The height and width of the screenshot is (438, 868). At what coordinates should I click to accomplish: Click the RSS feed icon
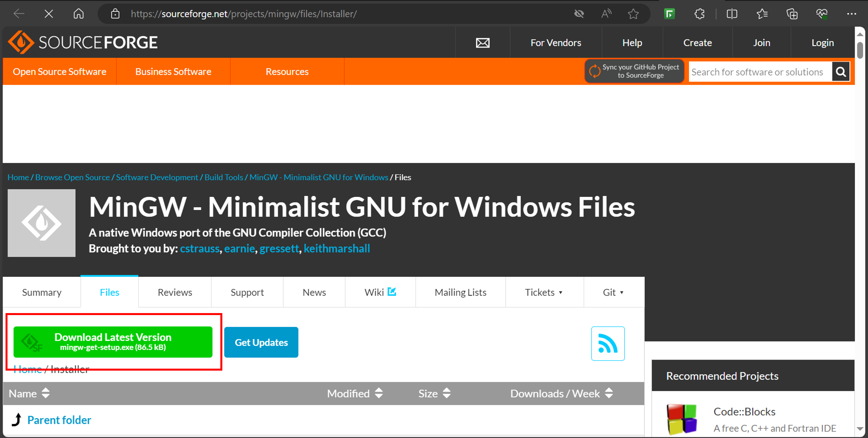(x=608, y=343)
